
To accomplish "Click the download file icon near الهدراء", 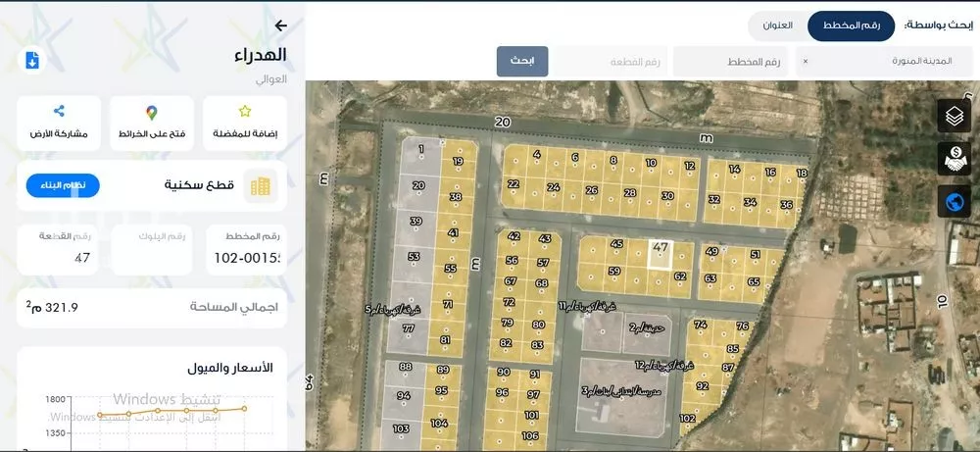I will click(x=32, y=61).
